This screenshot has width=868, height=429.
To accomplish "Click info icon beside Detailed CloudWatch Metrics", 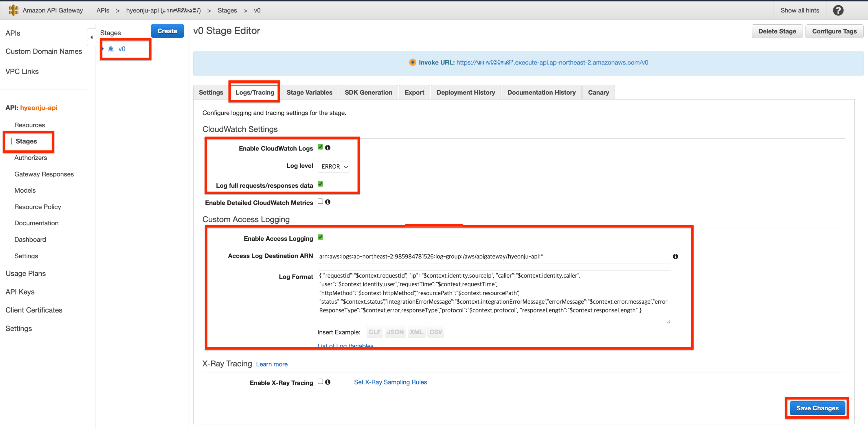I will 328,202.
